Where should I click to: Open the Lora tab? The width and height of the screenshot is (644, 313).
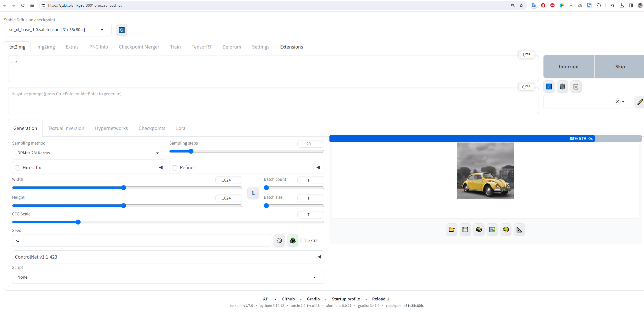tap(180, 128)
